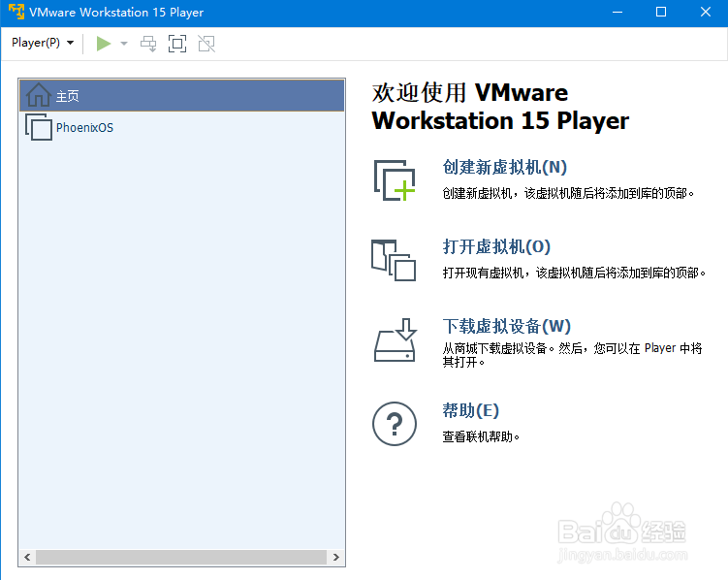Click the library scroll right arrow
Screen dimensions: 728x580
336,558
